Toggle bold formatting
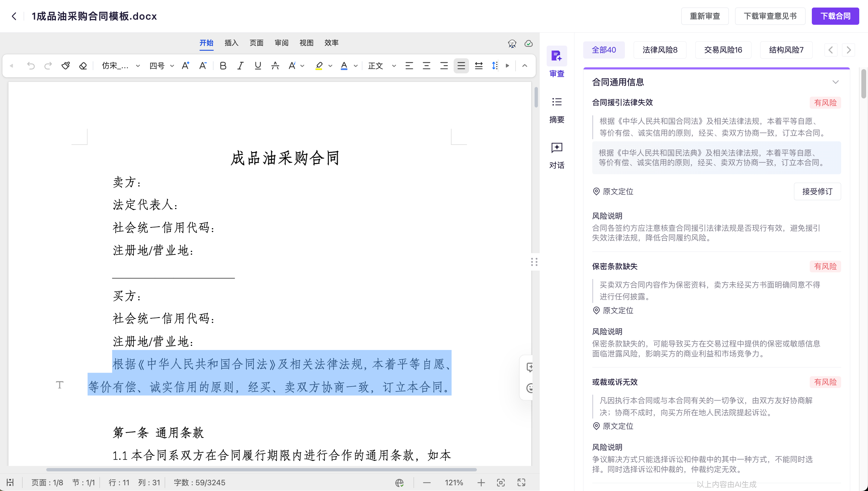The width and height of the screenshot is (868, 491). point(223,66)
